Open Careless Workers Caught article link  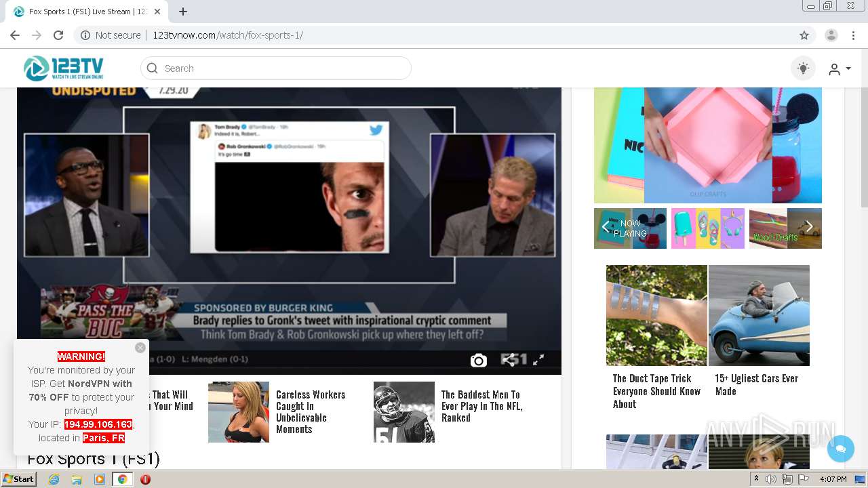(311, 411)
